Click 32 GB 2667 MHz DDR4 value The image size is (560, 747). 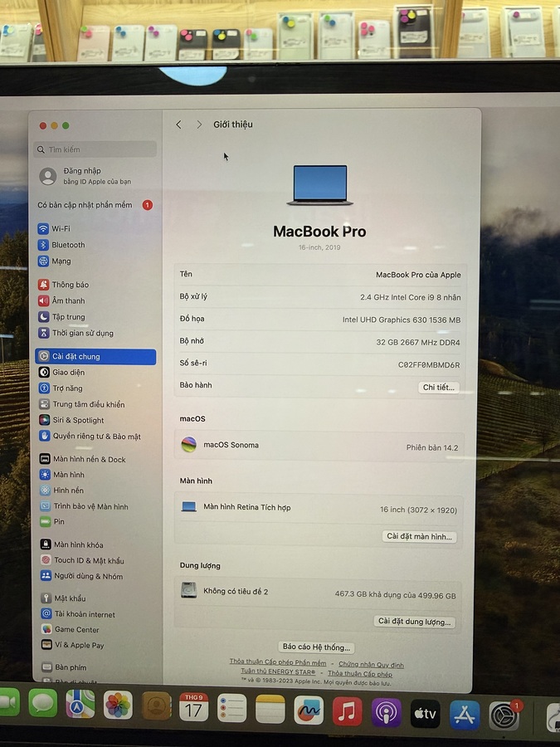point(418,342)
